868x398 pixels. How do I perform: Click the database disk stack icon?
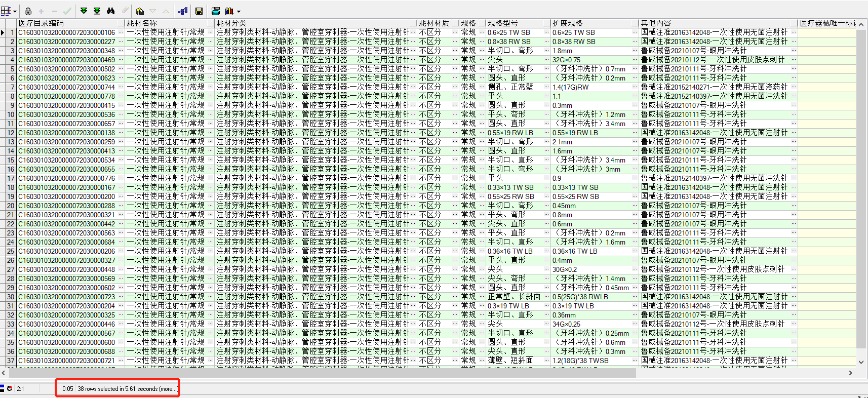point(216,11)
